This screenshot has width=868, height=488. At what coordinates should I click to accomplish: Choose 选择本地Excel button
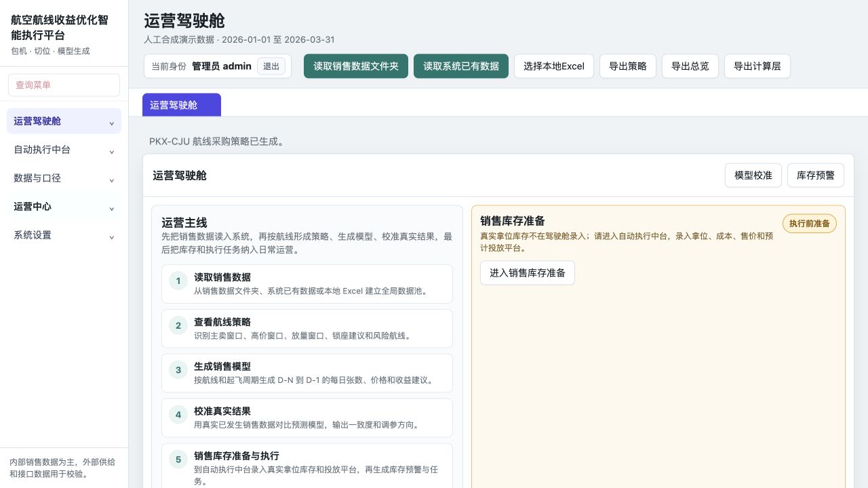click(x=554, y=66)
